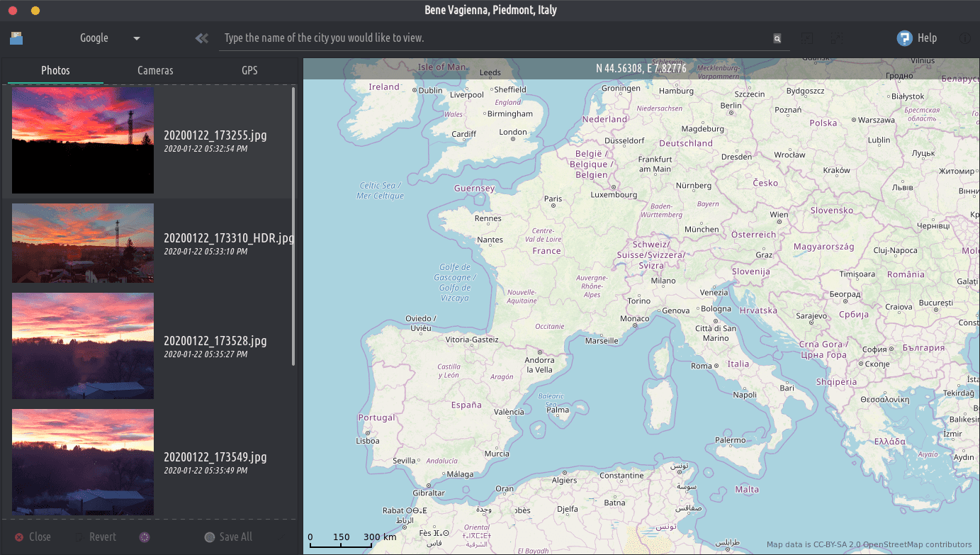Image resolution: width=980 pixels, height=555 pixels.
Task: Click the Nantes label on the map
Action: click(490, 240)
